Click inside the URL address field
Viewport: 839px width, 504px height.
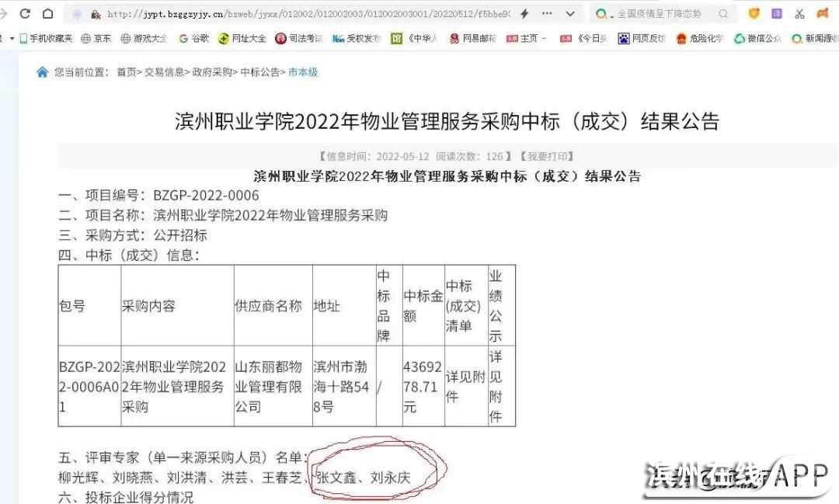311,14
